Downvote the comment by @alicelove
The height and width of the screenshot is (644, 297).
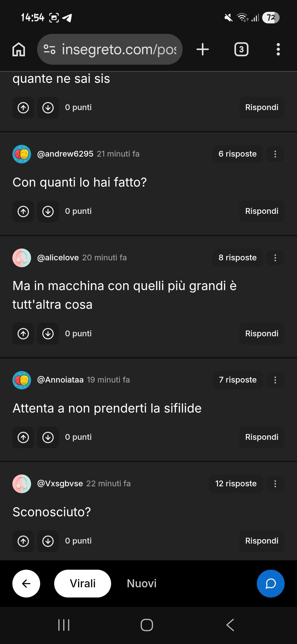click(x=48, y=334)
